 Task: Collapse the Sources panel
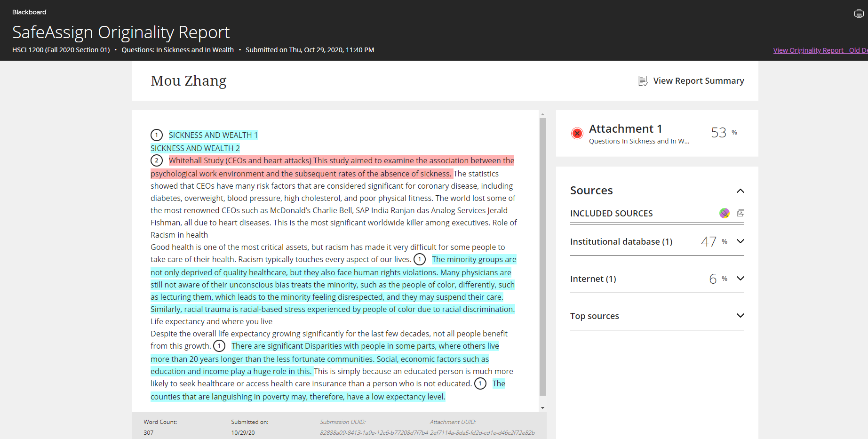[741, 191]
